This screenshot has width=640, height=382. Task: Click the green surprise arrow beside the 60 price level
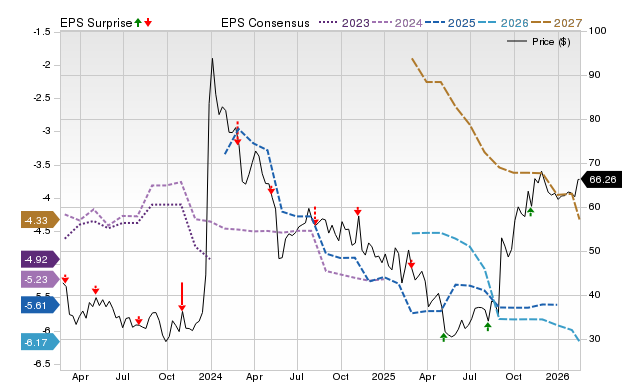(x=530, y=211)
